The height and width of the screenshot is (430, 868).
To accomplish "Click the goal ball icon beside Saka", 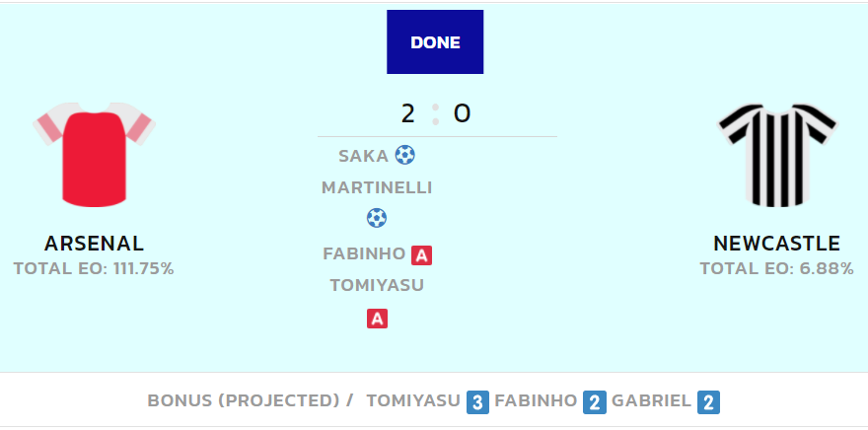I will (x=404, y=155).
